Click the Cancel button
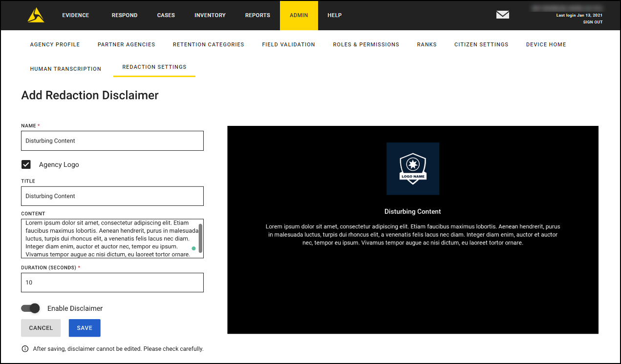The image size is (621, 364). 41,328
